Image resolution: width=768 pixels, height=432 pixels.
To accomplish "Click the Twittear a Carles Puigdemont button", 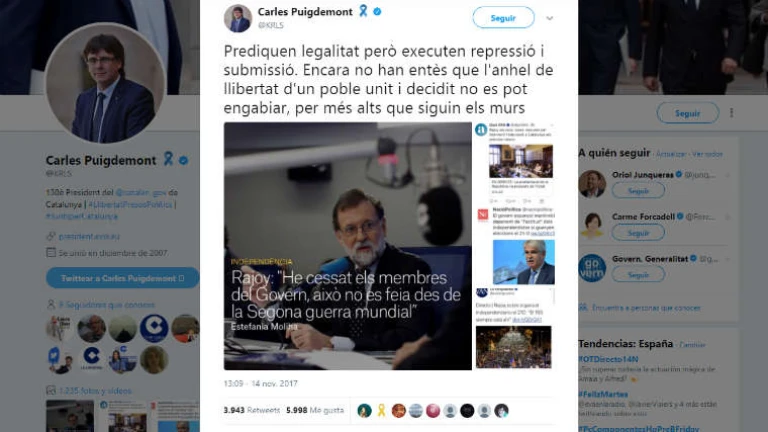I will point(122,278).
